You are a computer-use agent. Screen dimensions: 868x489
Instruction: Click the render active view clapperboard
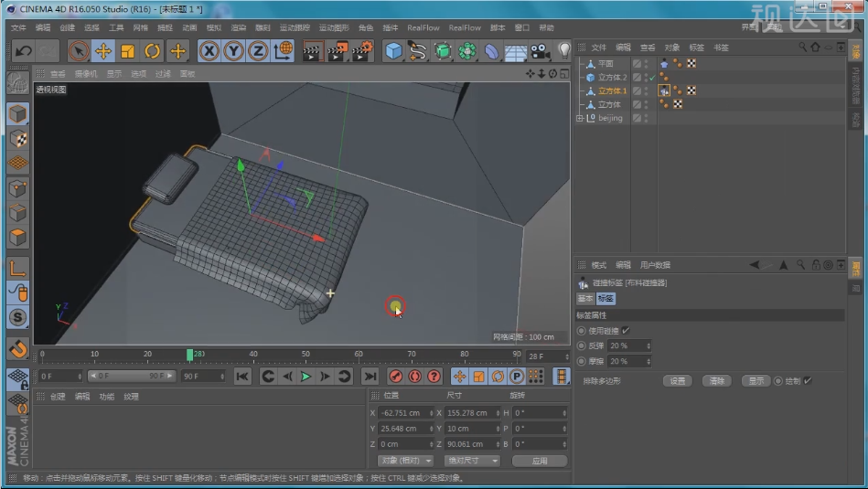point(312,51)
